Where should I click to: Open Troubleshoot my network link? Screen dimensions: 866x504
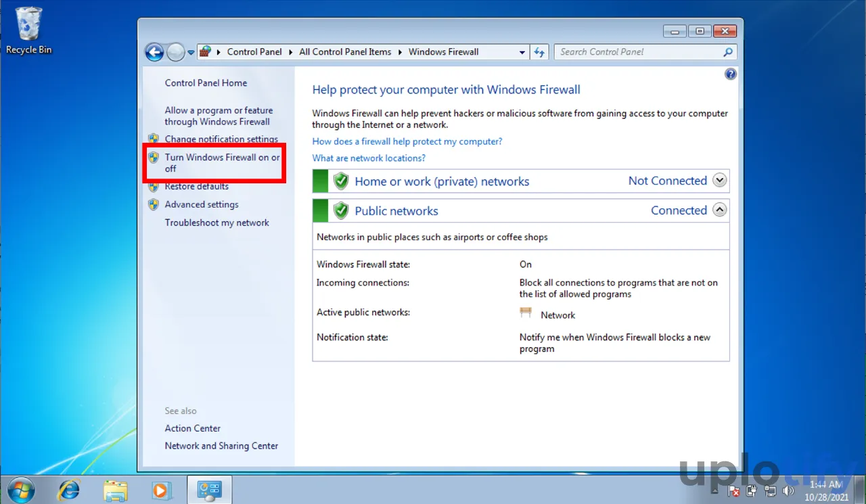pyautogui.click(x=216, y=223)
